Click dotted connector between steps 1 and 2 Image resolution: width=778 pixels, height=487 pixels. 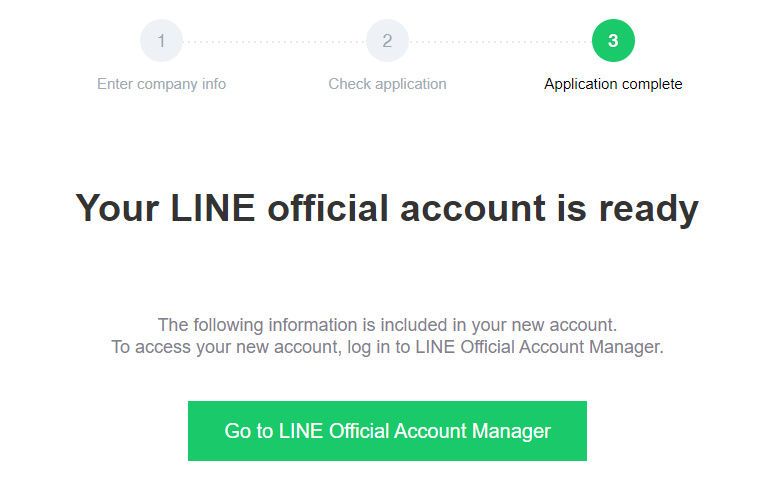click(x=274, y=42)
